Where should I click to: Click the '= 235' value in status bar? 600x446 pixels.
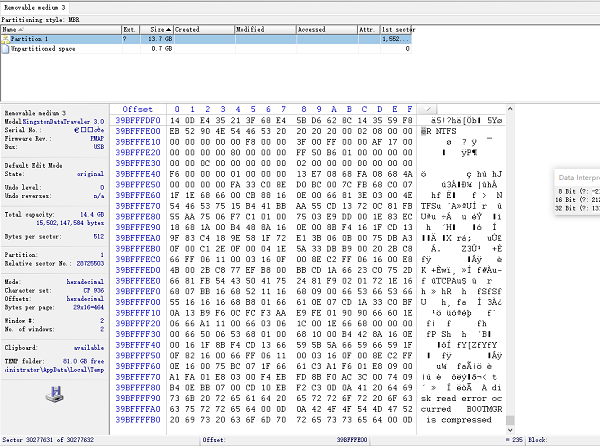(514, 440)
